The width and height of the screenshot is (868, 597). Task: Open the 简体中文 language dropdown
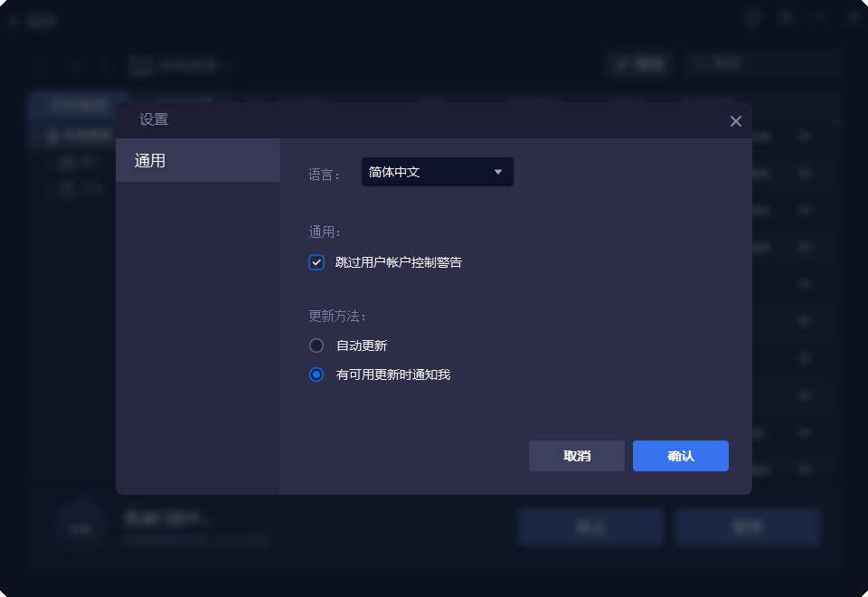pos(437,171)
